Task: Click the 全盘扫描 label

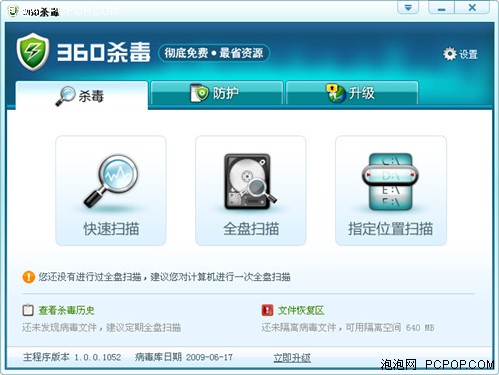Action: (x=251, y=229)
